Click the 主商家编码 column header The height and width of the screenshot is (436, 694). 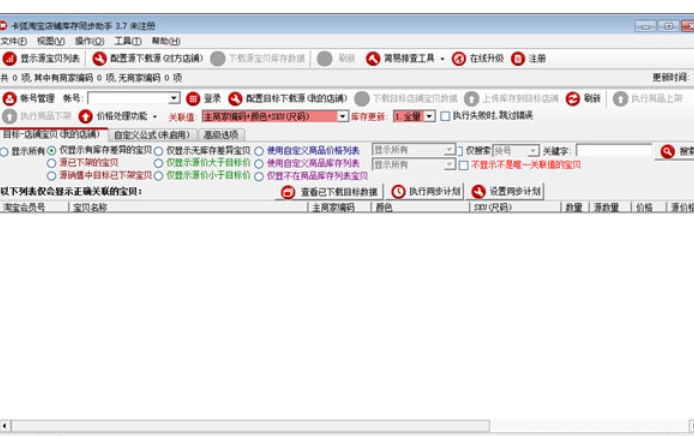pos(339,207)
